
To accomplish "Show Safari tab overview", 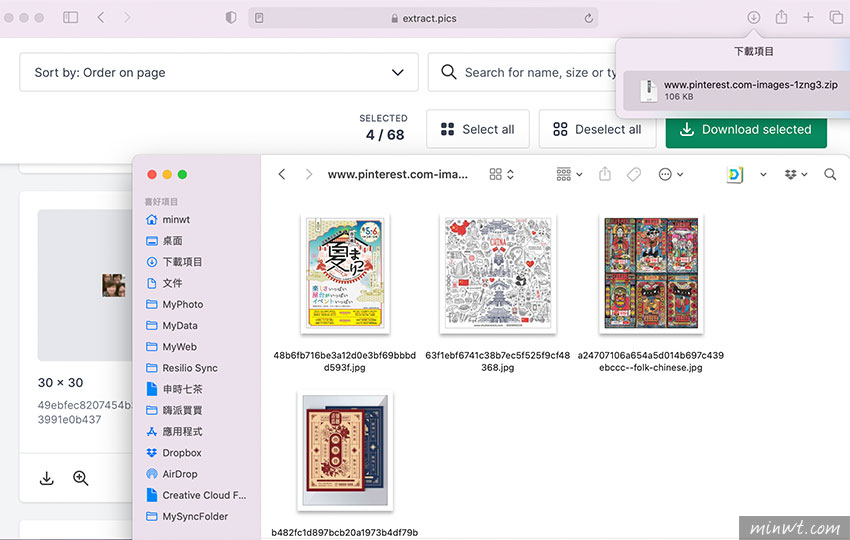I will click(x=836, y=17).
